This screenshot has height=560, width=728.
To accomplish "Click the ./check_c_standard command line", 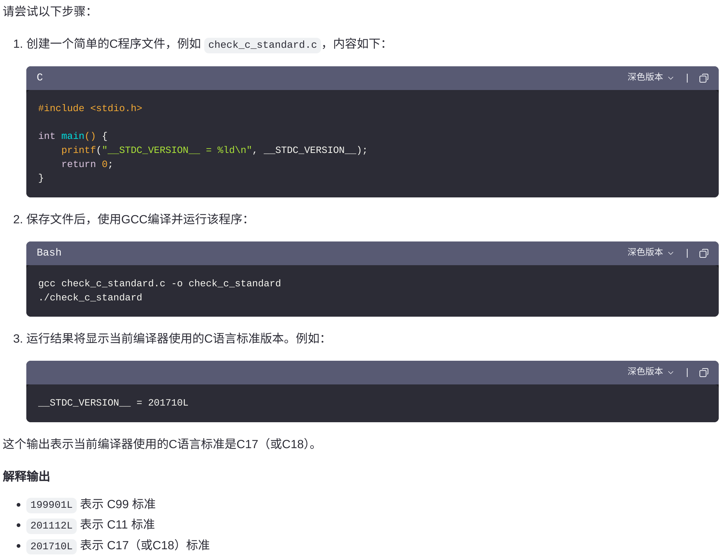I will (x=90, y=297).
